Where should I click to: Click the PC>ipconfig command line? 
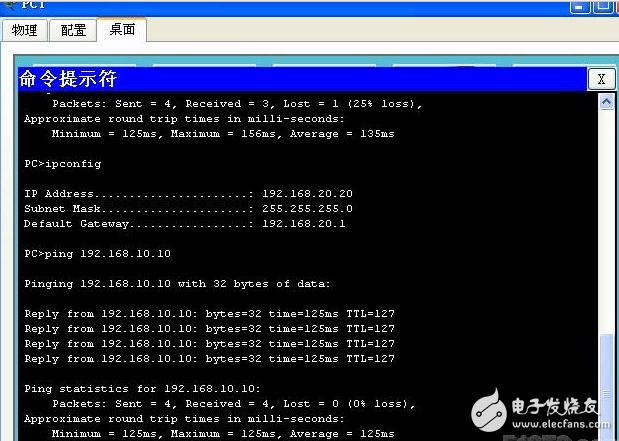62,163
